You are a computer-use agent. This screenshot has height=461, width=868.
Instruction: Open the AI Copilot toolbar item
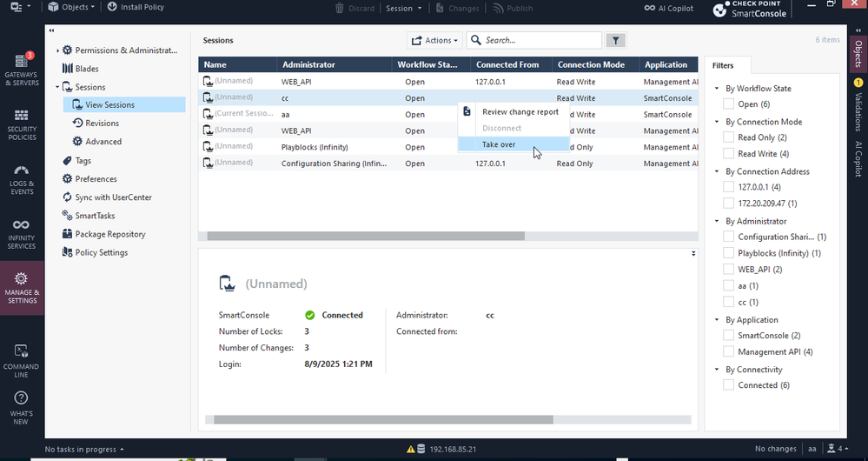click(x=669, y=8)
